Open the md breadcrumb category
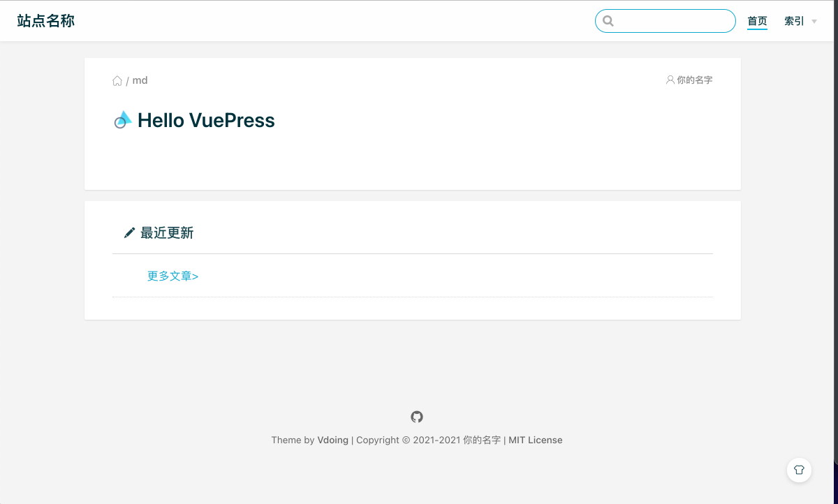838x504 pixels. [x=140, y=80]
